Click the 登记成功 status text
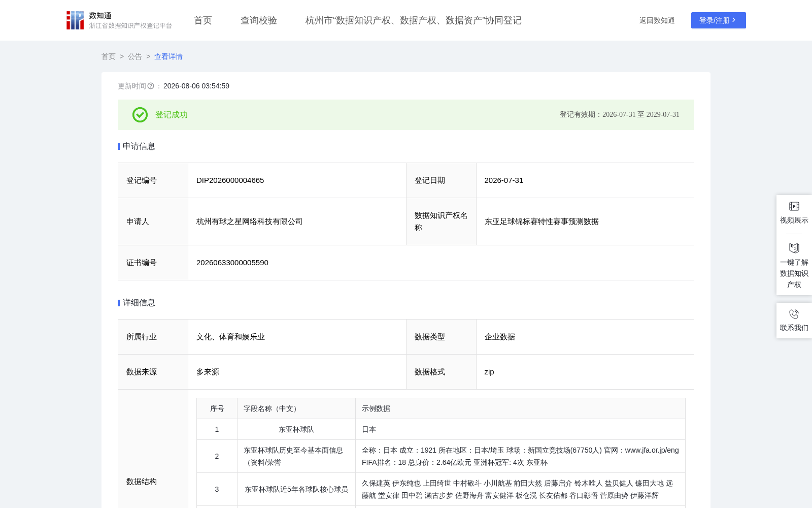 (172, 115)
